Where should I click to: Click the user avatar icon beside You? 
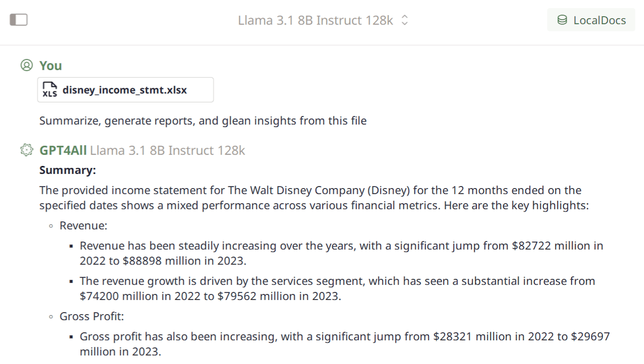[26, 65]
